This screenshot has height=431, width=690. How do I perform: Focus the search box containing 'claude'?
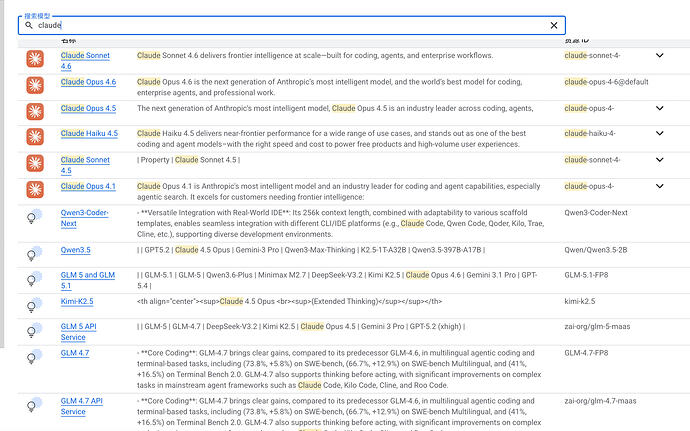(x=291, y=26)
